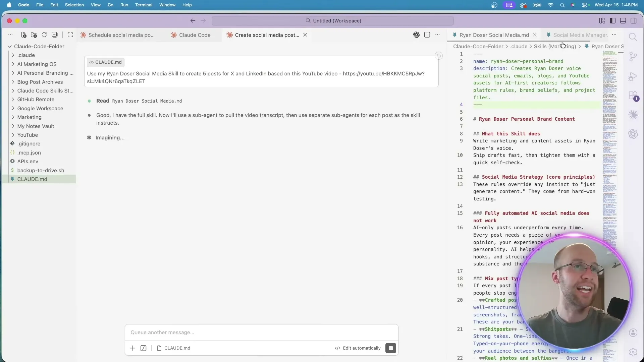Screen dimensions: 644x362
Task: Focus the Queue another message input
Action: pyautogui.click(x=262, y=333)
